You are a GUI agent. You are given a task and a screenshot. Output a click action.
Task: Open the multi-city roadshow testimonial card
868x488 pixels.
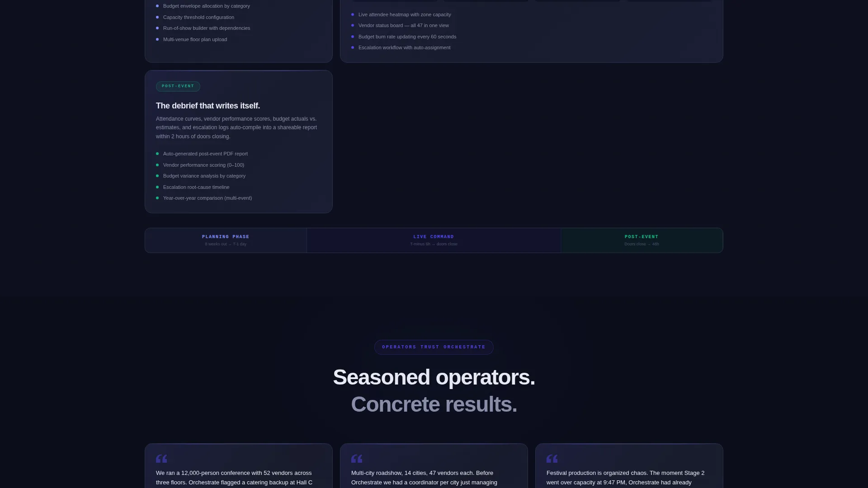(434, 466)
